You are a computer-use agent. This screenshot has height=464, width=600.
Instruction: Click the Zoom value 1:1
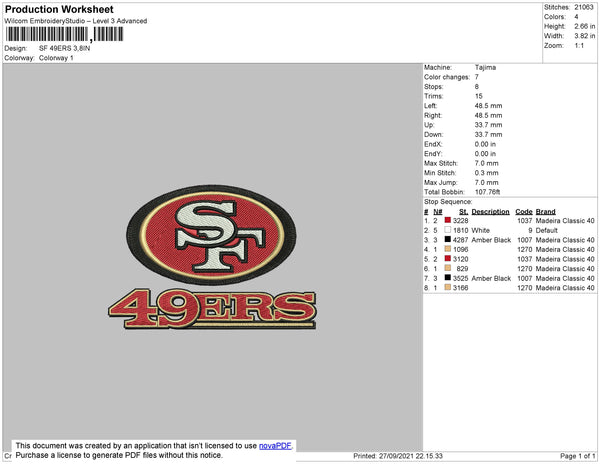[x=579, y=46]
